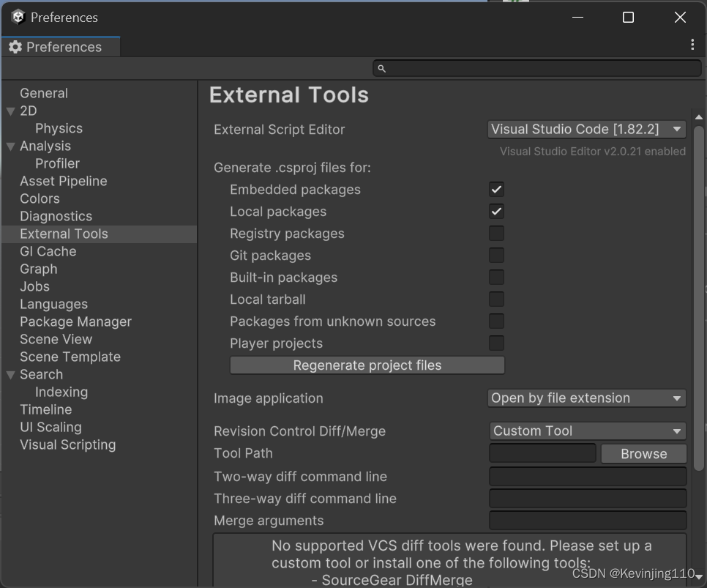The height and width of the screenshot is (588, 707).
Task: Enable Registry packages
Action: pyautogui.click(x=496, y=233)
